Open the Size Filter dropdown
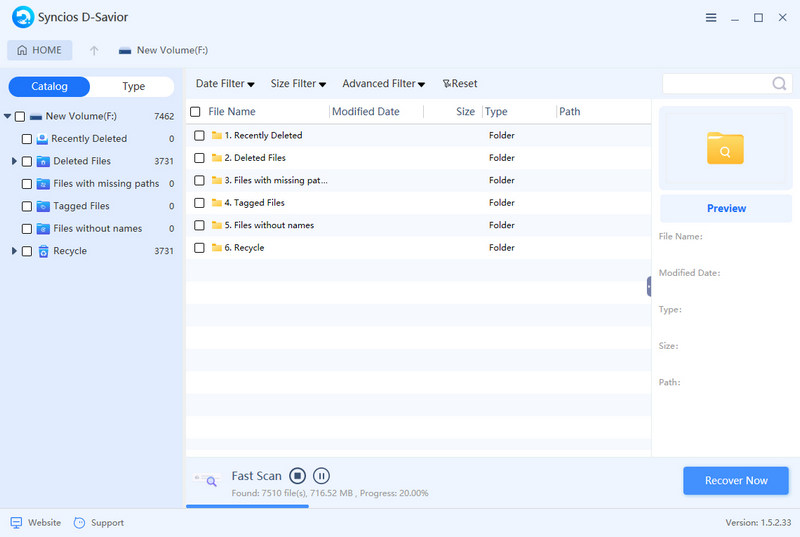800x537 pixels. (x=298, y=84)
